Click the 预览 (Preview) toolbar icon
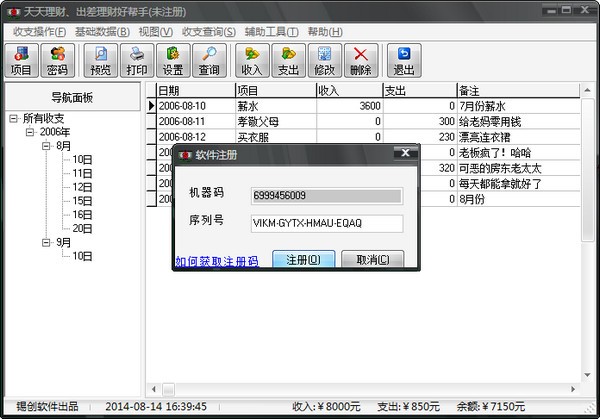600x419 pixels. coord(101,61)
